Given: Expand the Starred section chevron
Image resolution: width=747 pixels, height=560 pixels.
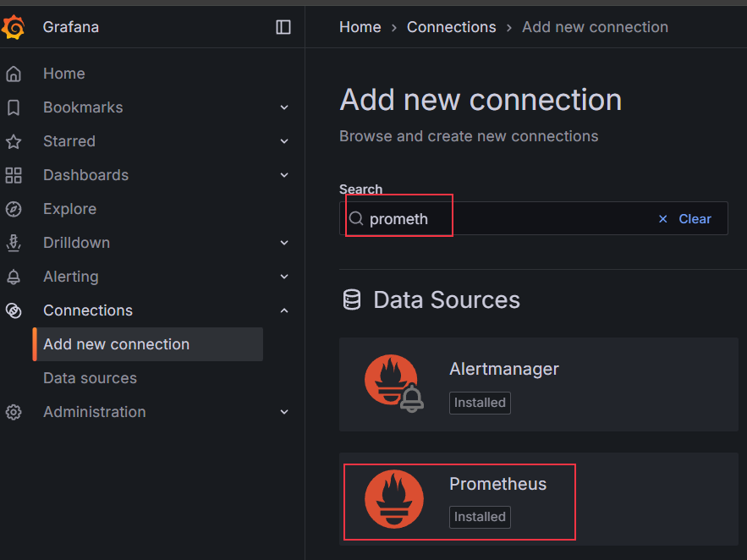Looking at the screenshot, I should pyautogui.click(x=284, y=141).
